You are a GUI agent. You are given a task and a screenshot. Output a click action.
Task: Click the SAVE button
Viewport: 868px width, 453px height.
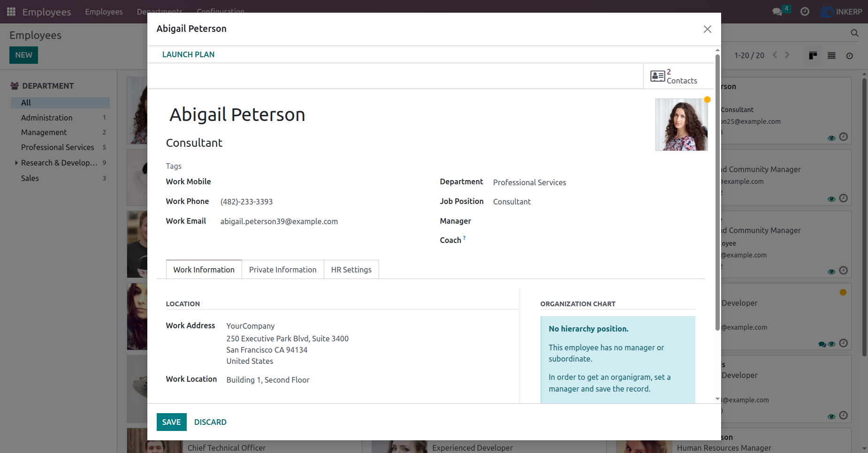(x=172, y=422)
